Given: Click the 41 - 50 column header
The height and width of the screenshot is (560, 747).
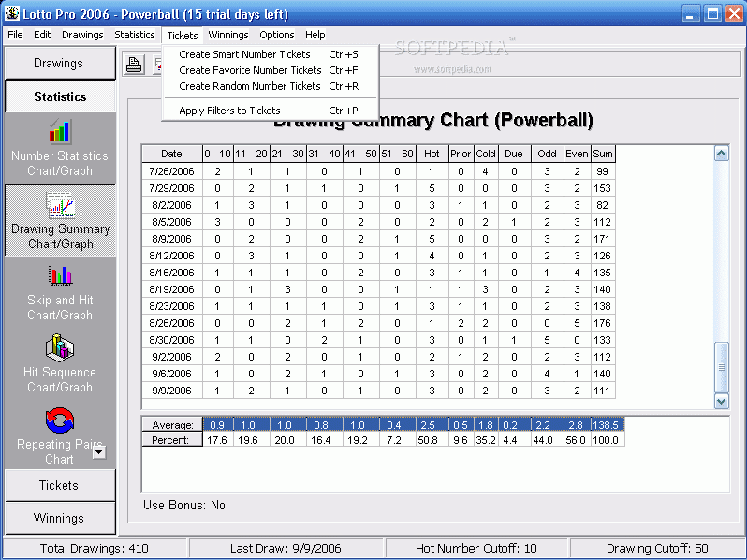Looking at the screenshot, I should click(x=361, y=154).
